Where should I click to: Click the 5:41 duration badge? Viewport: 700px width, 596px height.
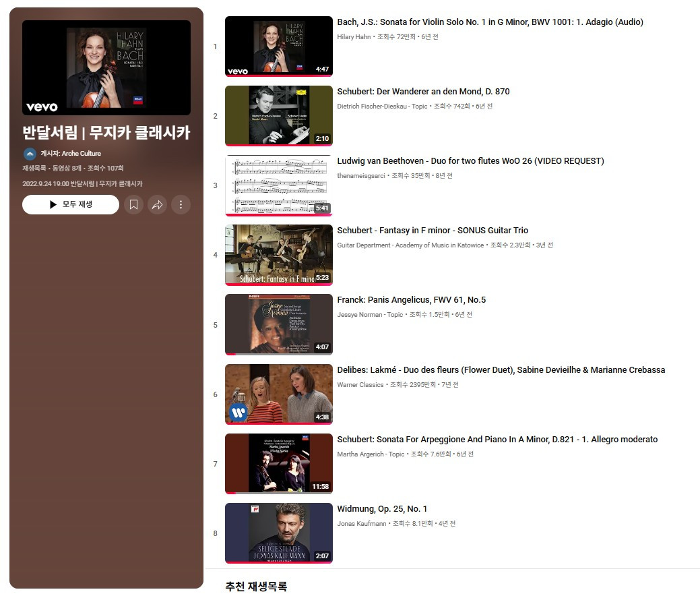(322, 208)
